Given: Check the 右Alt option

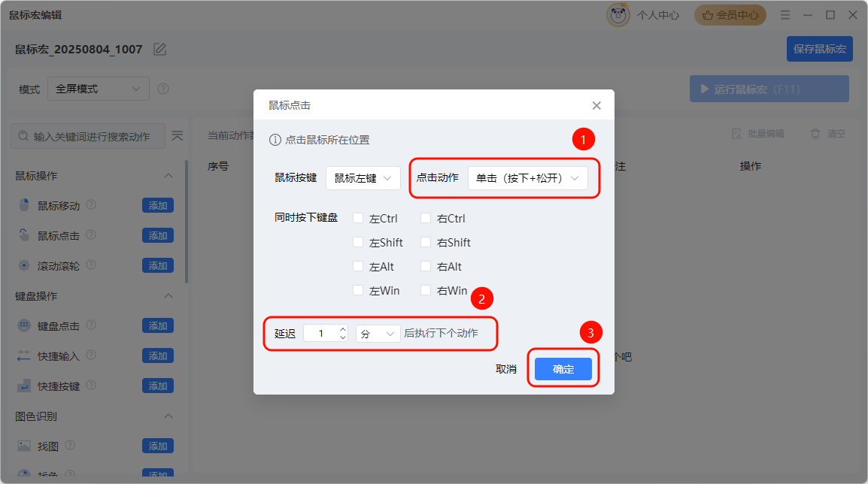Looking at the screenshot, I should pyautogui.click(x=426, y=266).
